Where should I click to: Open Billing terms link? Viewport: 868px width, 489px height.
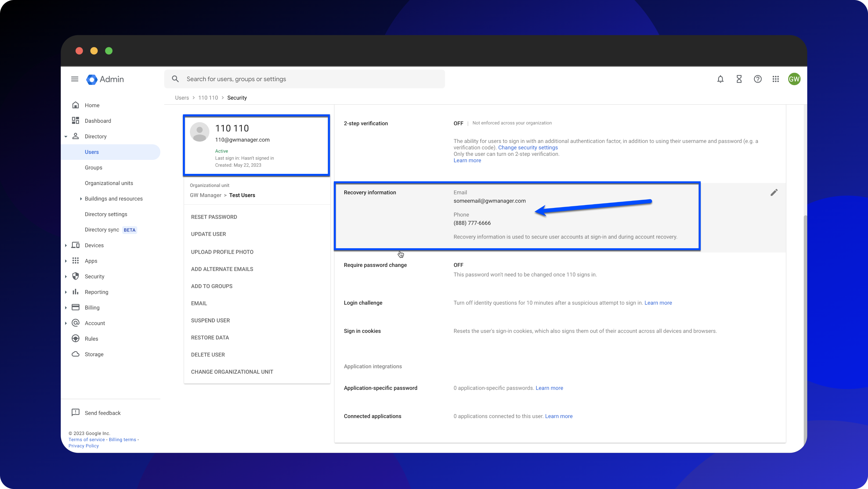122,440
